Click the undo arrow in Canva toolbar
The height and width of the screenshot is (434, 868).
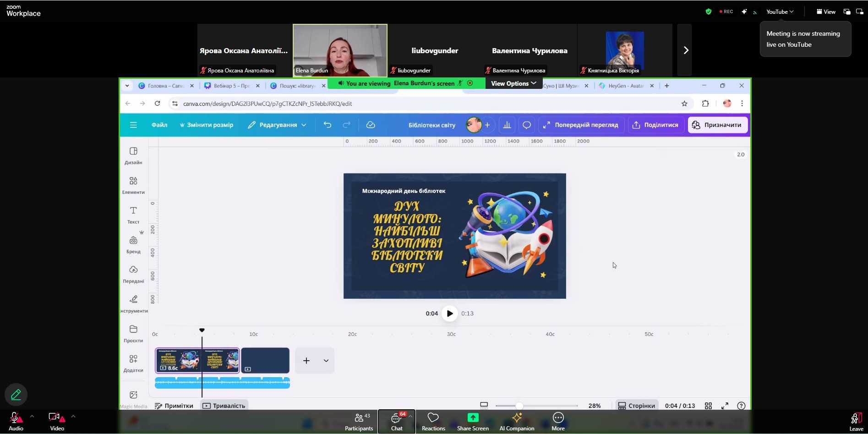(x=327, y=125)
